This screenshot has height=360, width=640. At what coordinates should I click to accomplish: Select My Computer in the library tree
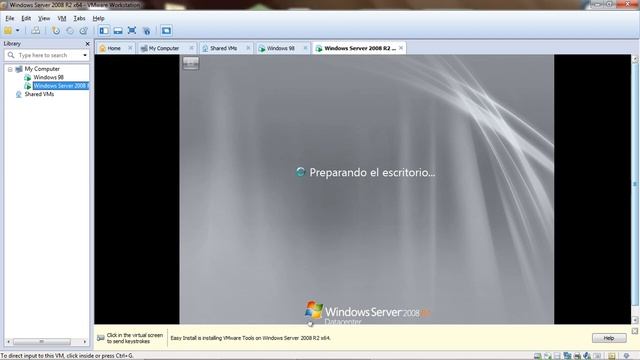[x=42, y=69]
